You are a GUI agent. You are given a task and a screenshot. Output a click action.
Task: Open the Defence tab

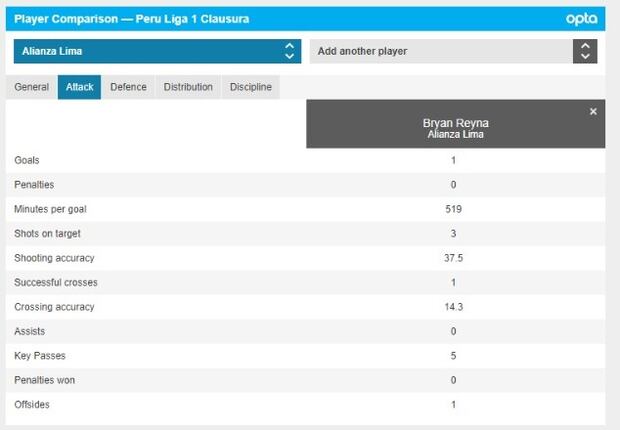point(128,87)
